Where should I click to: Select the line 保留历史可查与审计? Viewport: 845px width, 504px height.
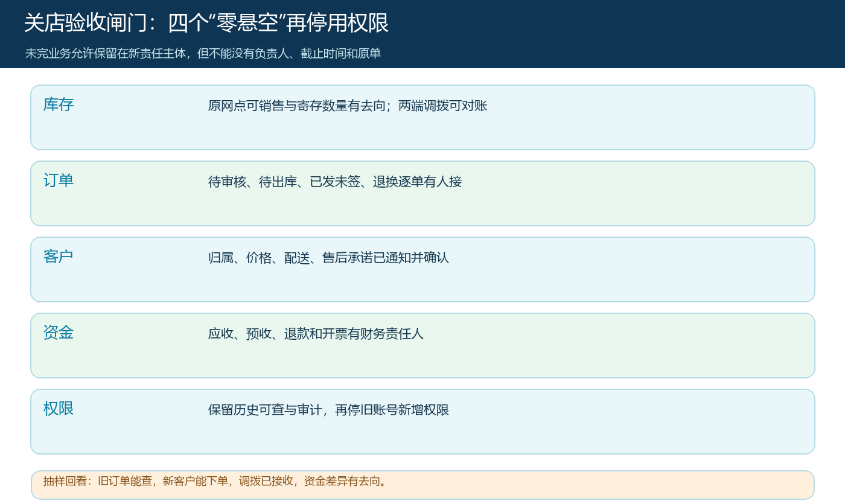point(328,410)
